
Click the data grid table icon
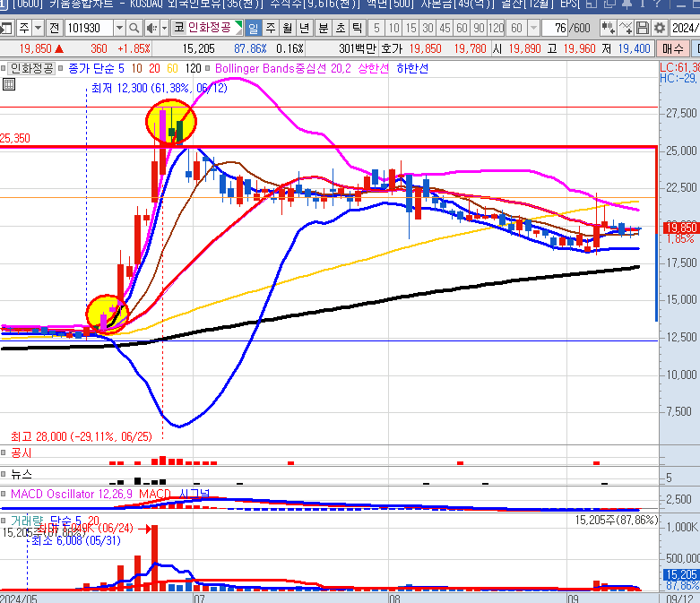[9, 84]
